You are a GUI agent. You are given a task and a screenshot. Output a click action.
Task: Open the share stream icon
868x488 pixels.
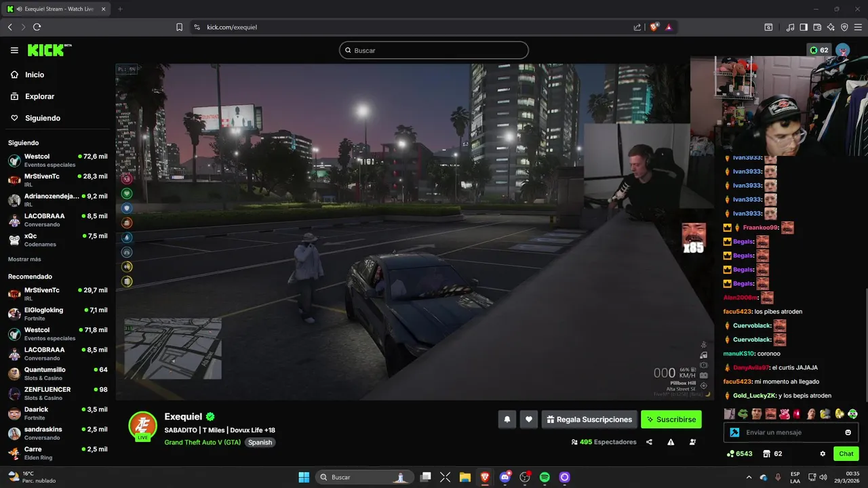tap(649, 442)
